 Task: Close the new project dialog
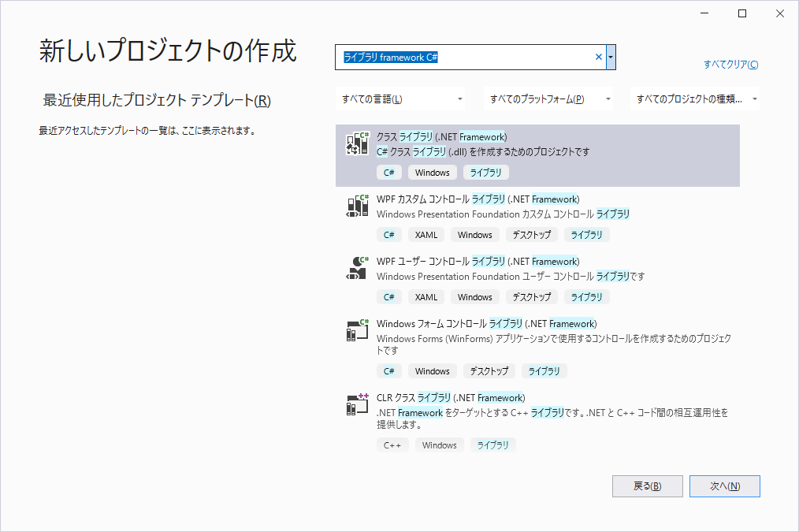click(x=779, y=13)
